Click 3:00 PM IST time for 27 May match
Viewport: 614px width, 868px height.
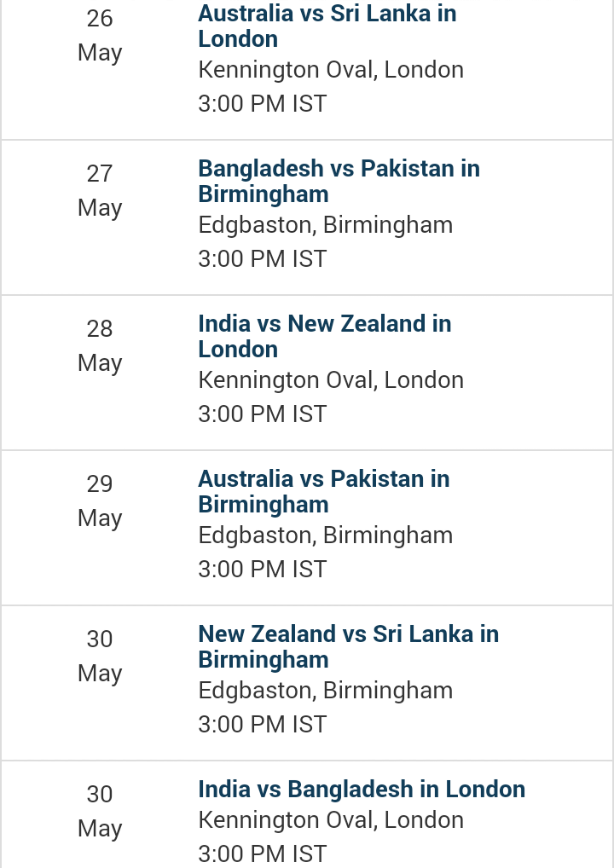click(263, 258)
